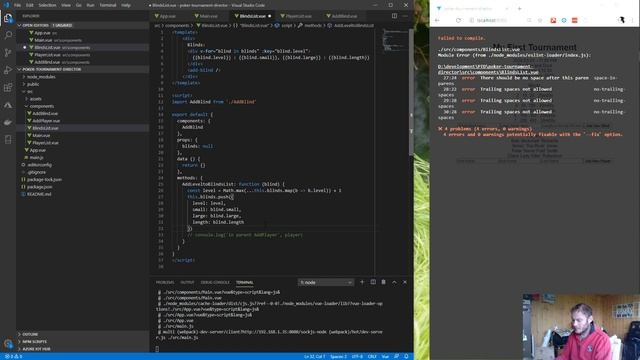Maximize terminal panel with up chevron
Image resolution: width=640 pixels, height=360 pixels.
[x=394, y=282]
